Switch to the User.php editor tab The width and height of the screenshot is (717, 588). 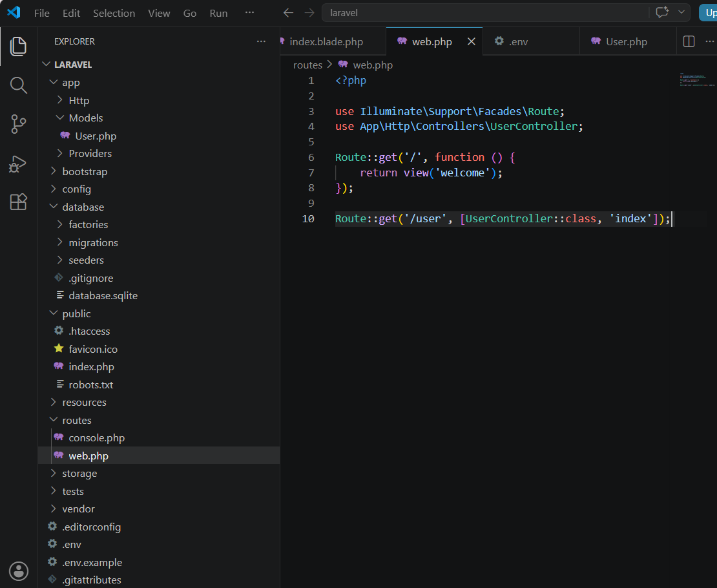point(627,41)
